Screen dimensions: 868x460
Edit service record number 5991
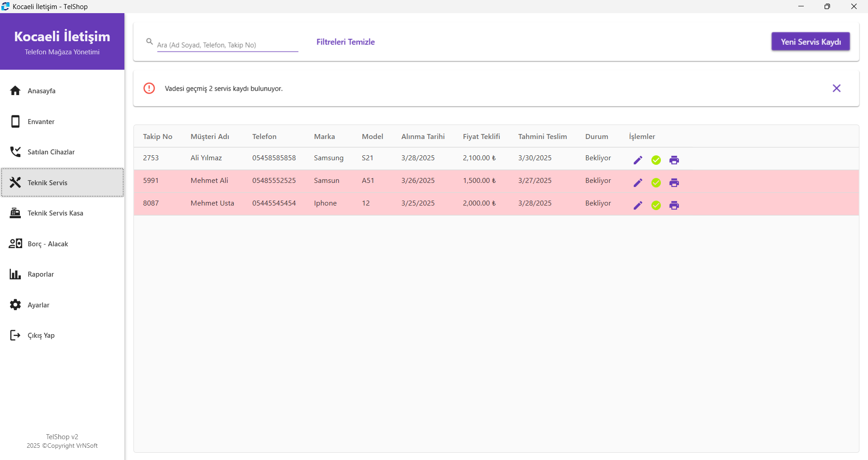tap(638, 183)
